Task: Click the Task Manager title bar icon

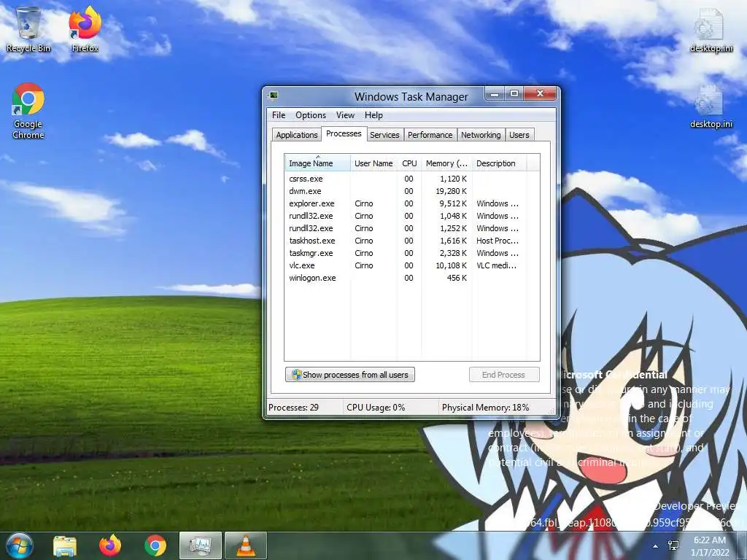Action: click(x=273, y=96)
